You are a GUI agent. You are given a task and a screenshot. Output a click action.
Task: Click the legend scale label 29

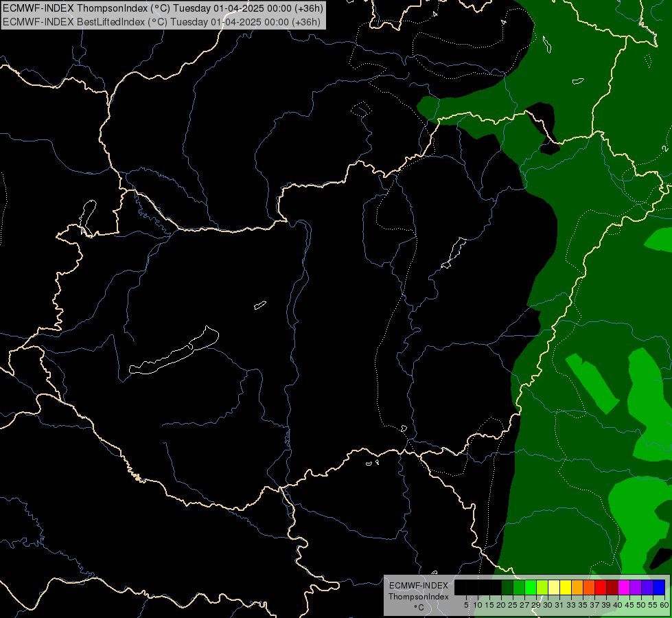pyautogui.click(x=536, y=605)
